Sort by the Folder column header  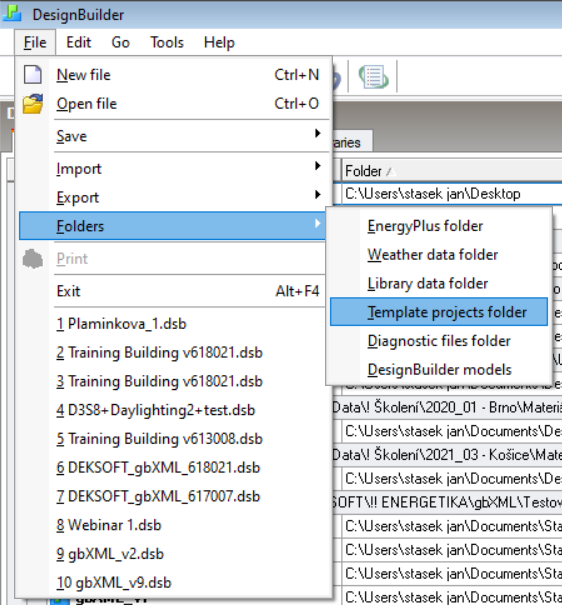(452, 171)
